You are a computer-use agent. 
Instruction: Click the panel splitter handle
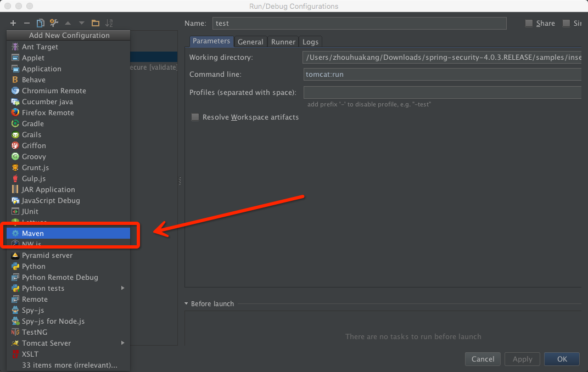click(180, 181)
